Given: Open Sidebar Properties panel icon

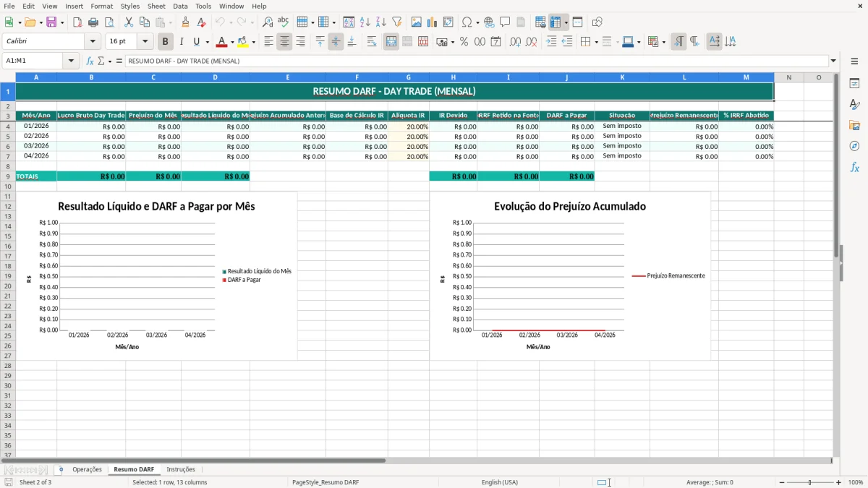Looking at the screenshot, I should (x=854, y=83).
